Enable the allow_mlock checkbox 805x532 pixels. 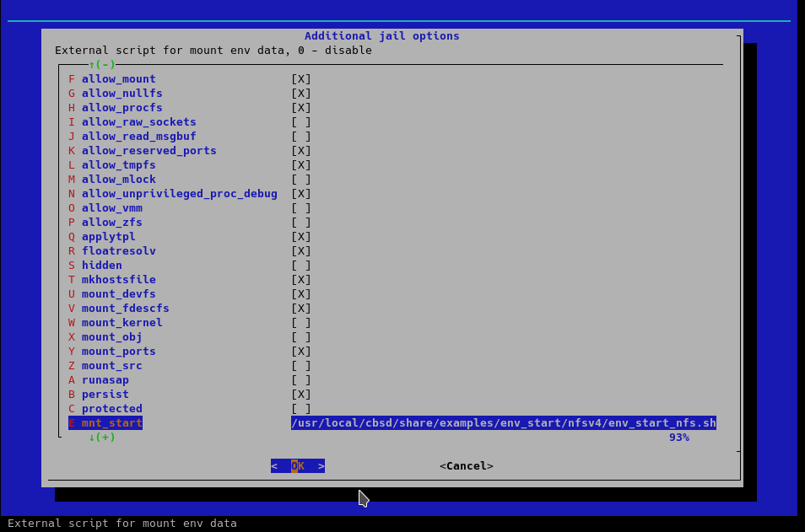tap(301, 180)
